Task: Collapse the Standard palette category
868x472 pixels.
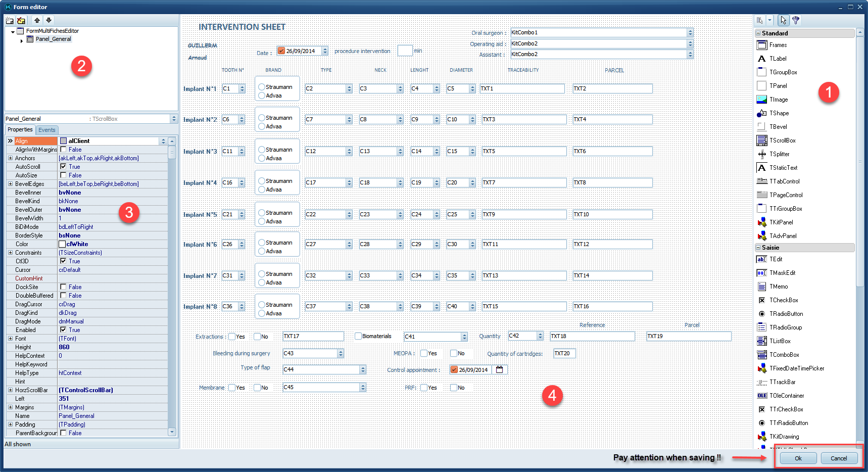Action: [758, 33]
